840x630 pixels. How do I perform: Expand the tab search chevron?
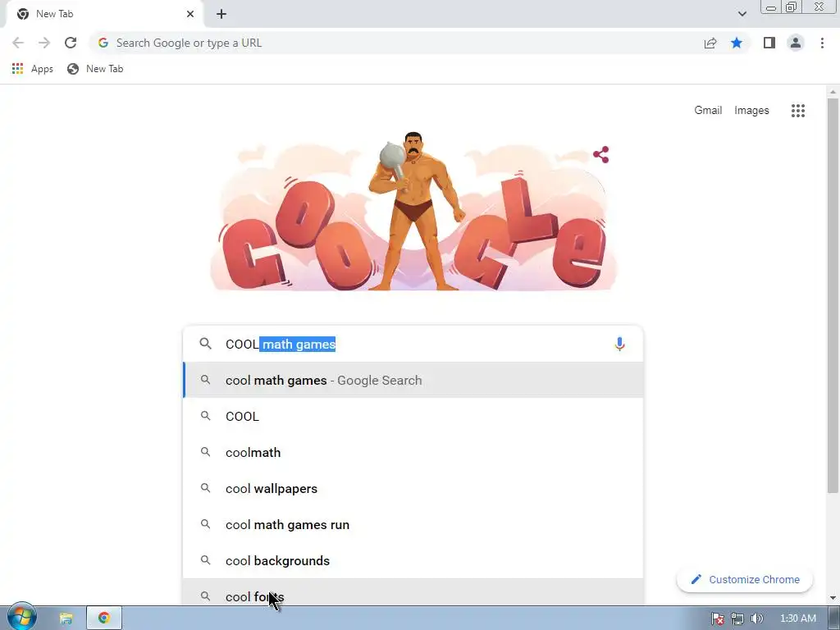click(x=742, y=14)
